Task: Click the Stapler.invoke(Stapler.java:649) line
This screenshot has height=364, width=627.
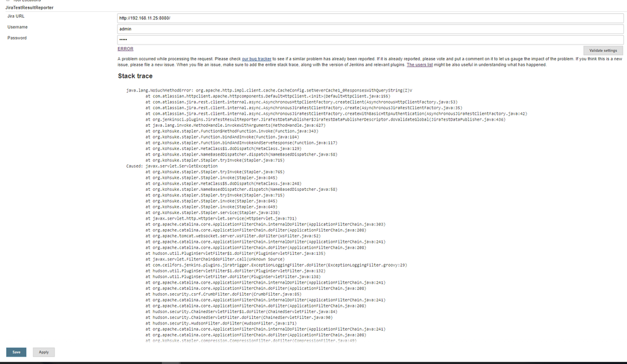Action: (x=211, y=207)
